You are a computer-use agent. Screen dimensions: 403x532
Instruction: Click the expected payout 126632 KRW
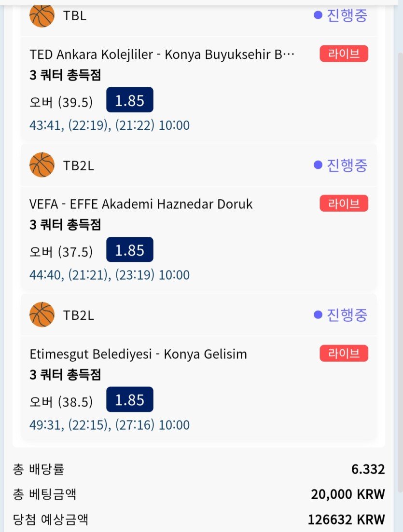click(x=346, y=519)
